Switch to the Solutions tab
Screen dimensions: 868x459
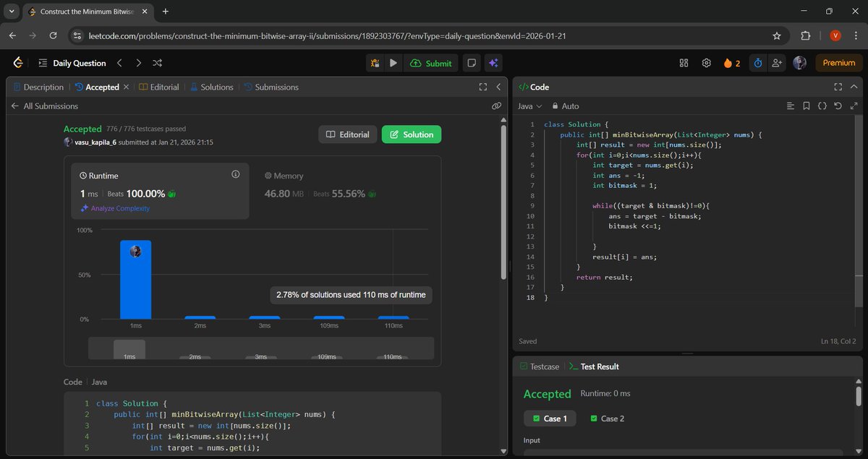211,87
